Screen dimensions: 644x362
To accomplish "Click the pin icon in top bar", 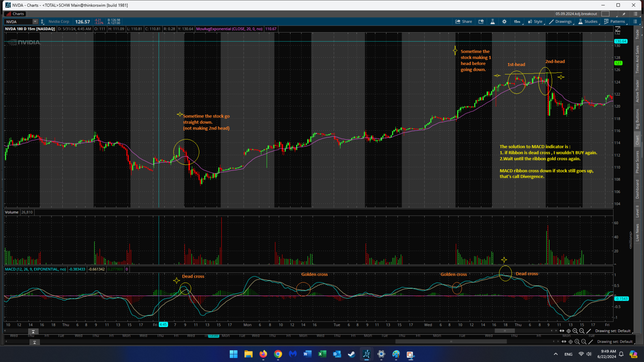I will point(624,14).
